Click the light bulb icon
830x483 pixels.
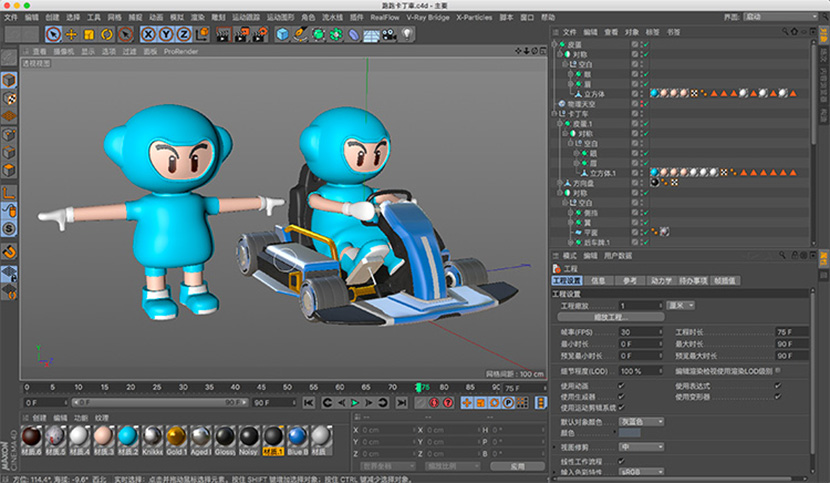coord(408,35)
